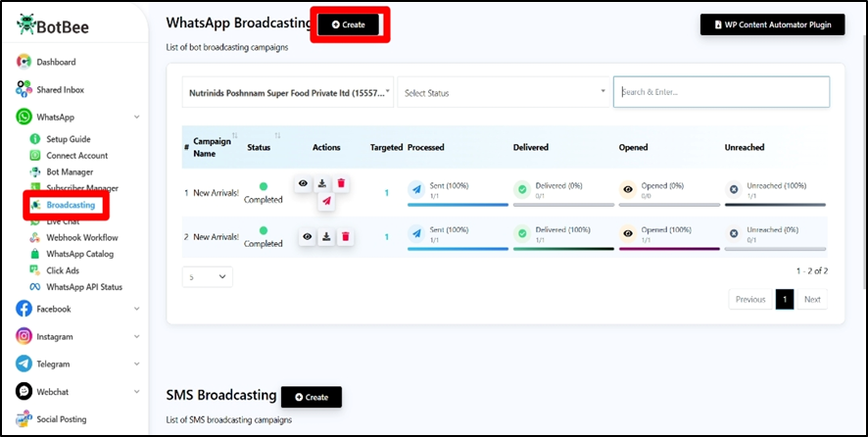Open the Nutrinids account selector dropdown
The width and height of the screenshot is (868, 437).
point(288,92)
